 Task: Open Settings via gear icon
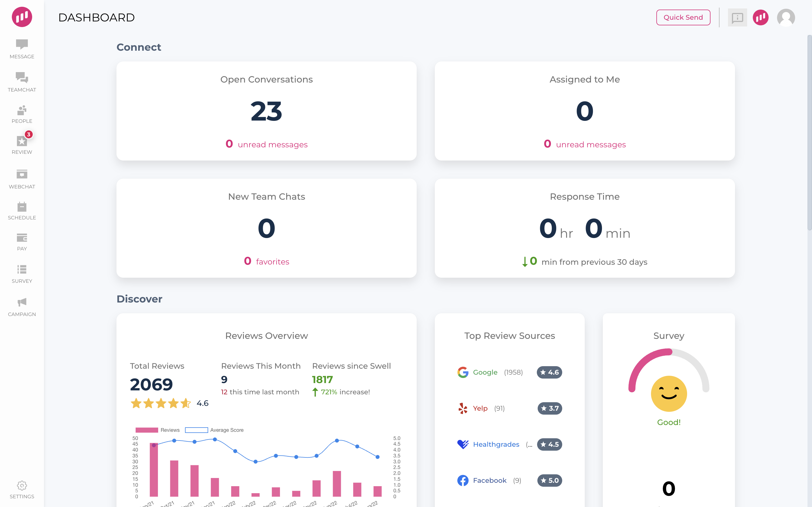(x=22, y=486)
